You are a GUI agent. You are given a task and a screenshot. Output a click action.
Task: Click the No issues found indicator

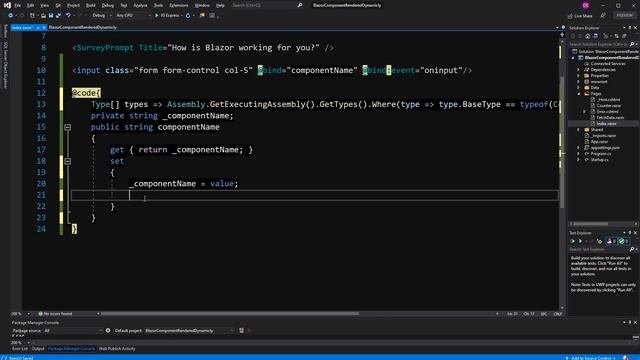click(56, 313)
